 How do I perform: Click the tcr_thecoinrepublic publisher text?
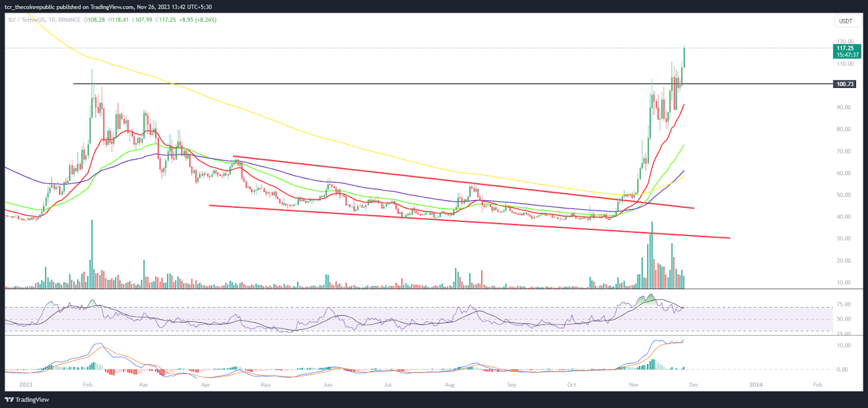[30, 7]
